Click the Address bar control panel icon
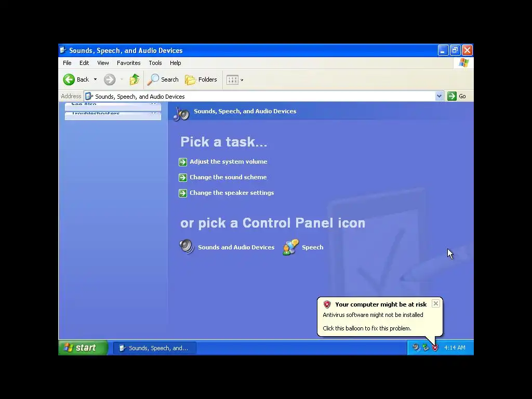This screenshot has height=399, width=532. [89, 96]
